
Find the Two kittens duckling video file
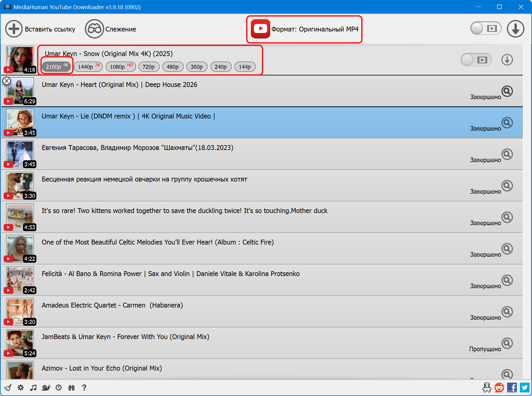tap(507, 217)
